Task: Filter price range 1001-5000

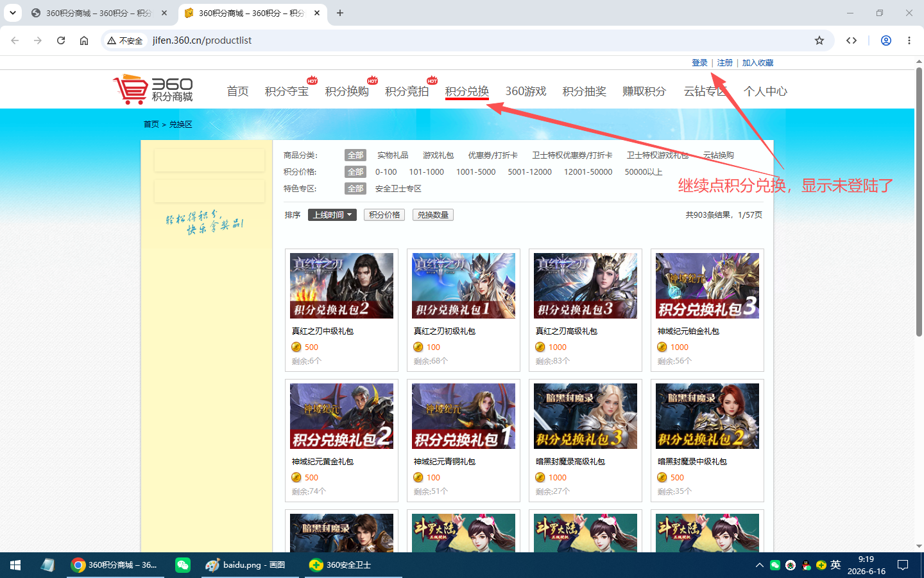Action: [x=476, y=172]
